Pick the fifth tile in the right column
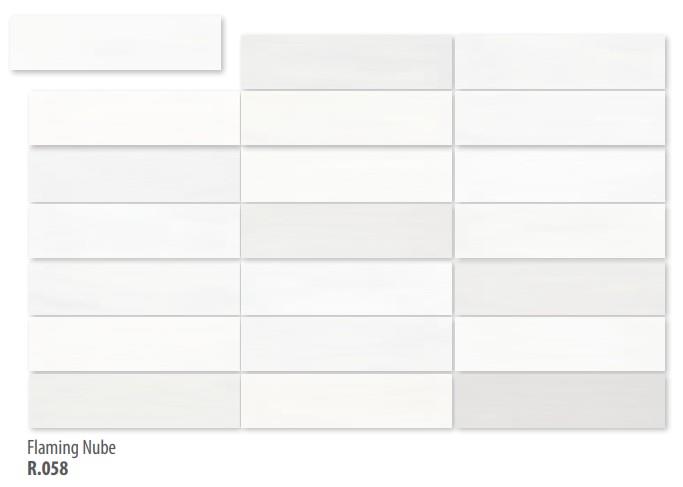Image resolution: width=683 pixels, height=487 pixels. pyautogui.click(x=560, y=287)
